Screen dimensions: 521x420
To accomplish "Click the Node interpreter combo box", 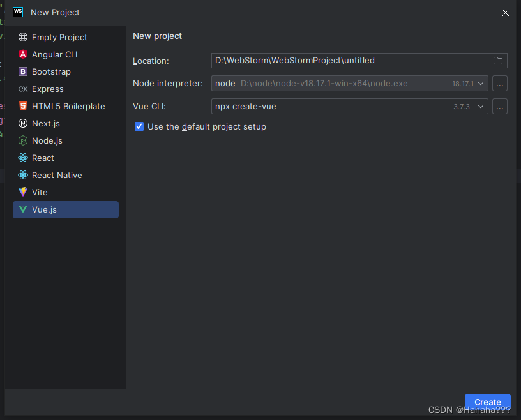I will pyautogui.click(x=349, y=84).
